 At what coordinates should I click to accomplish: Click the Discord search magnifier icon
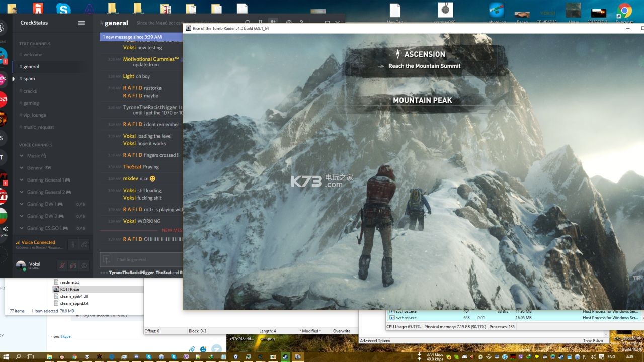coord(247,22)
